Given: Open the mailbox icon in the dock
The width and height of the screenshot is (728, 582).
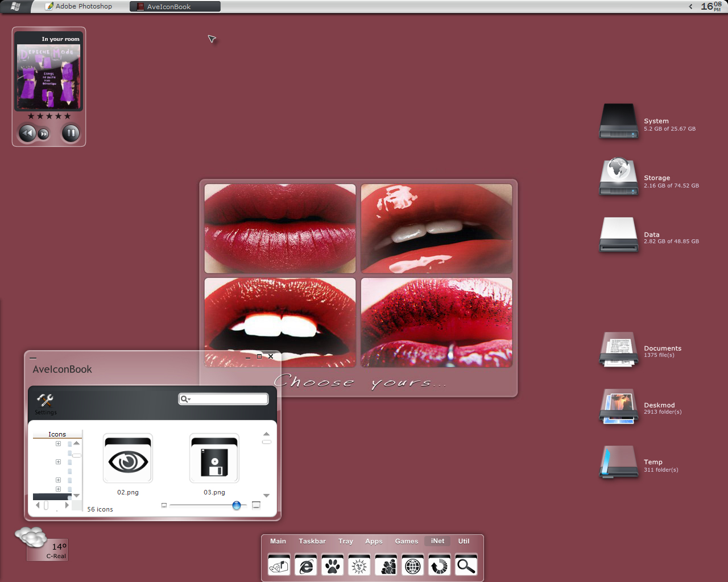Looking at the screenshot, I should click(279, 565).
